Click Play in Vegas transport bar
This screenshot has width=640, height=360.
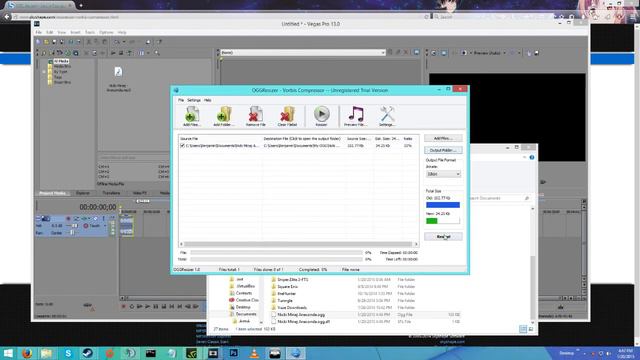pos(148,307)
